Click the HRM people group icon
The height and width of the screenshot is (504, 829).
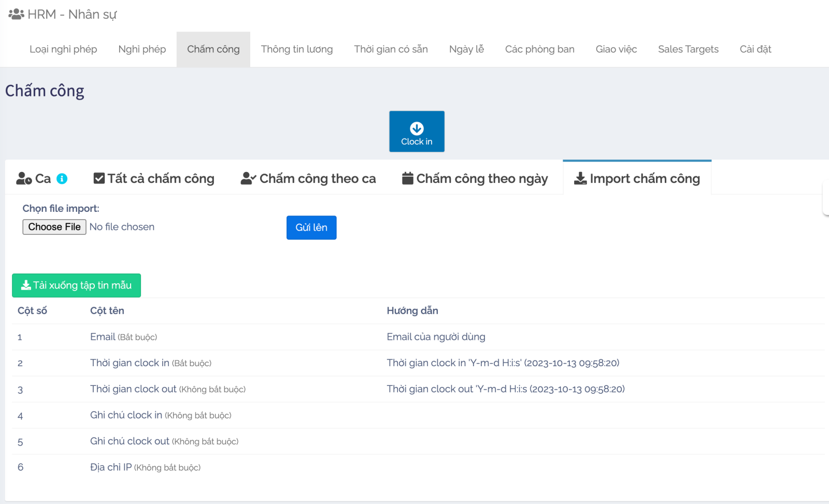coord(16,14)
